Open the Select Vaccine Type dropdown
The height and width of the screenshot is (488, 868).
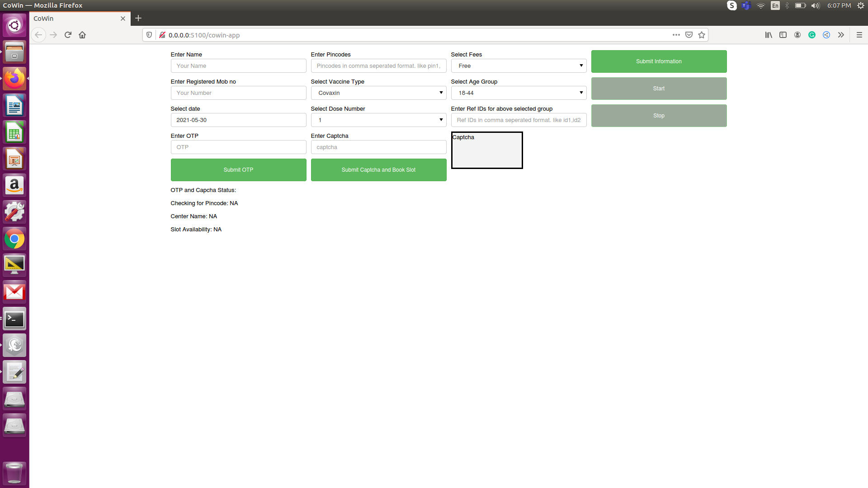tap(378, 93)
